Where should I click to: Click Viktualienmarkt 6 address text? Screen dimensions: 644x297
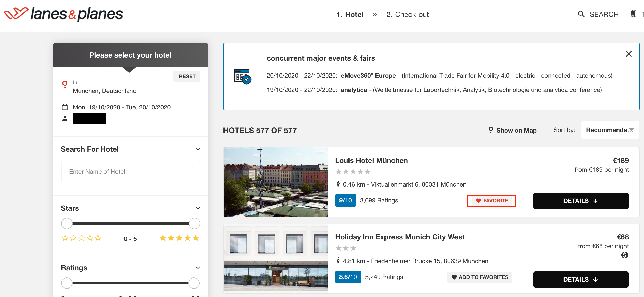418,184
